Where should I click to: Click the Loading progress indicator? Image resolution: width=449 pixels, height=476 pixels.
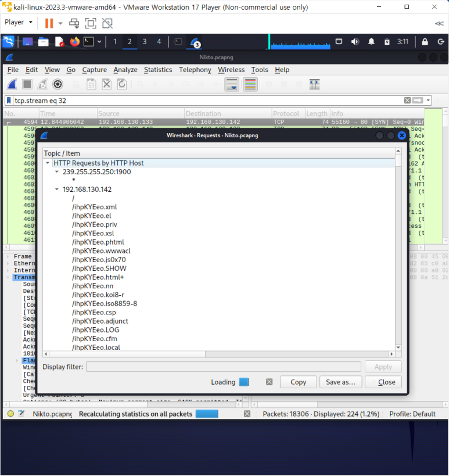pyautogui.click(x=243, y=382)
